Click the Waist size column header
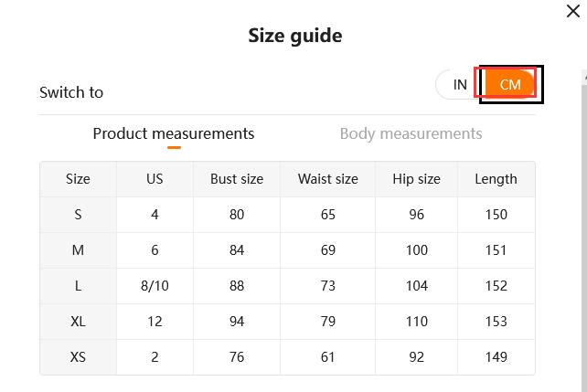The width and height of the screenshot is (587, 392). pos(328,179)
